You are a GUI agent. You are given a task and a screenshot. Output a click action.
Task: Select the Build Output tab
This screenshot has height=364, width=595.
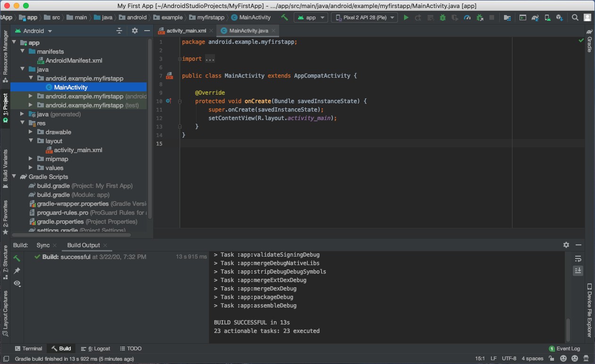pyautogui.click(x=83, y=245)
